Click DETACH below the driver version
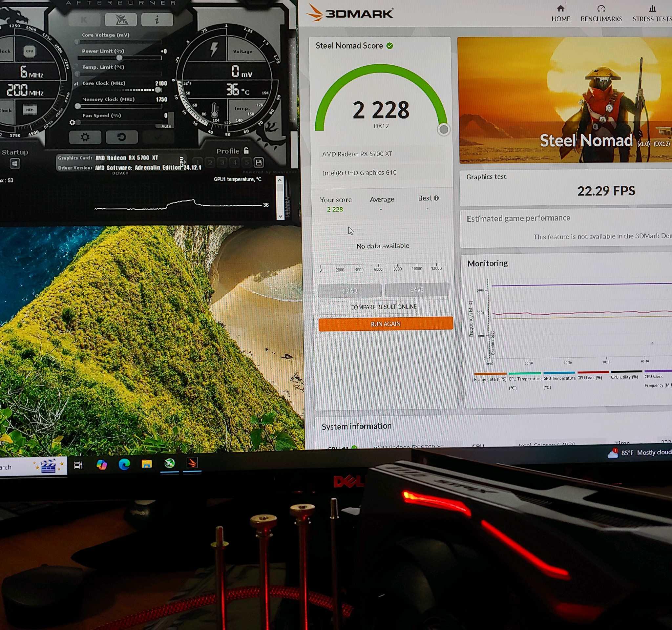 click(120, 173)
